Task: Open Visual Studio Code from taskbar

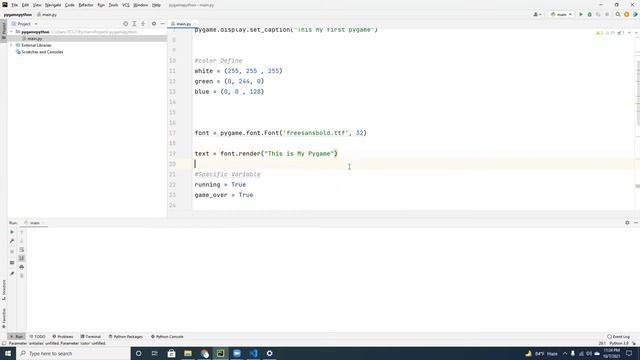Action: tap(253, 353)
